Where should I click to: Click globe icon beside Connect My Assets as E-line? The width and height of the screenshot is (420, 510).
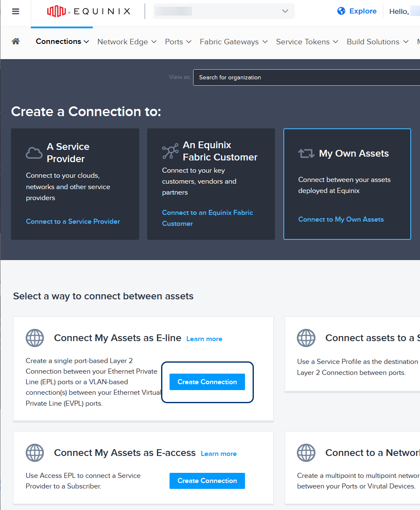(x=35, y=338)
